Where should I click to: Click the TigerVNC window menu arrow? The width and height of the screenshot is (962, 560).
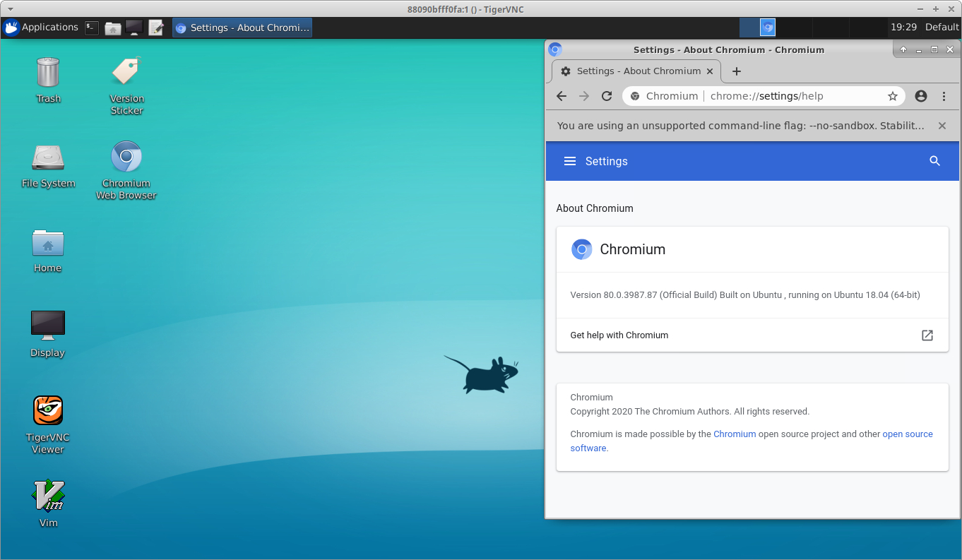10,9
